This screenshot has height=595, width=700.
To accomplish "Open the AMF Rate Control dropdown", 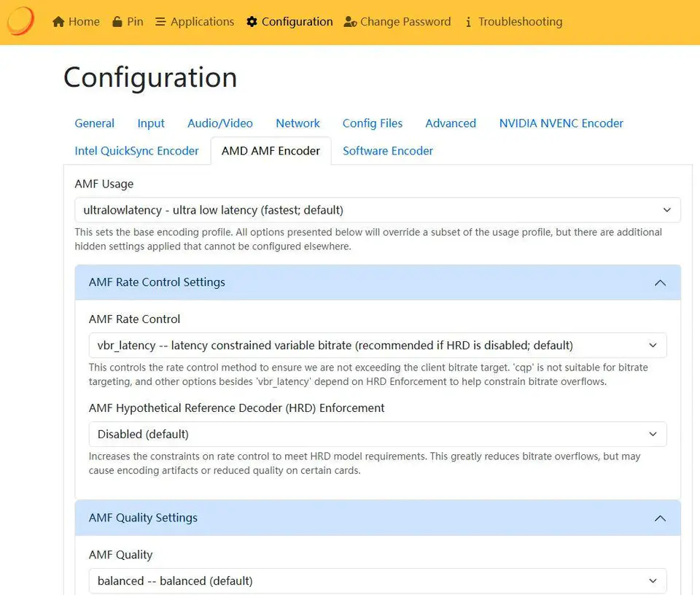I will (378, 345).
